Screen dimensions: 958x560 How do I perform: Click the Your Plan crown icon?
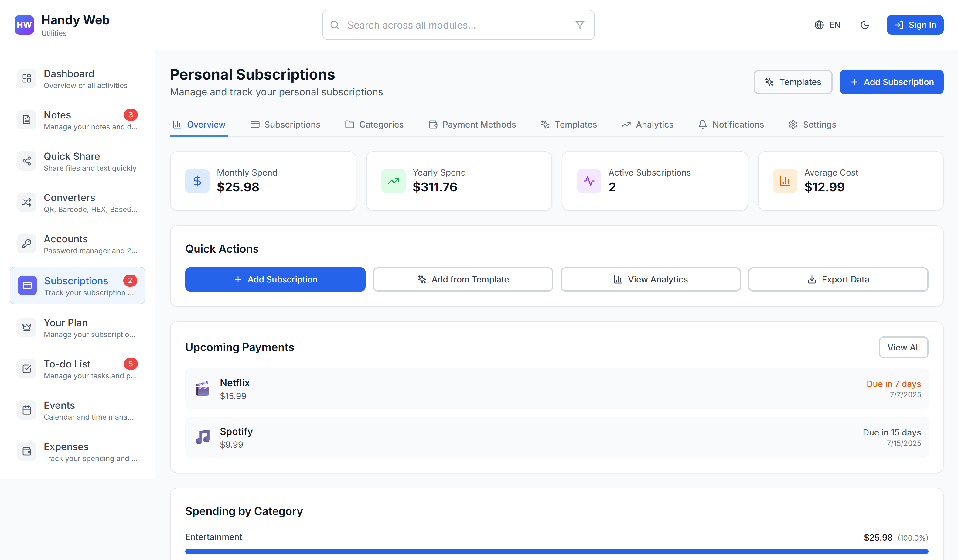pyautogui.click(x=27, y=327)
